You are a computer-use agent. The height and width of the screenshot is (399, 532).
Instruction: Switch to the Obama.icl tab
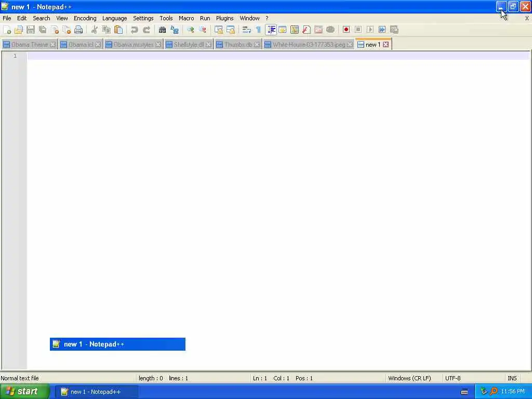[x=81, y=45]
